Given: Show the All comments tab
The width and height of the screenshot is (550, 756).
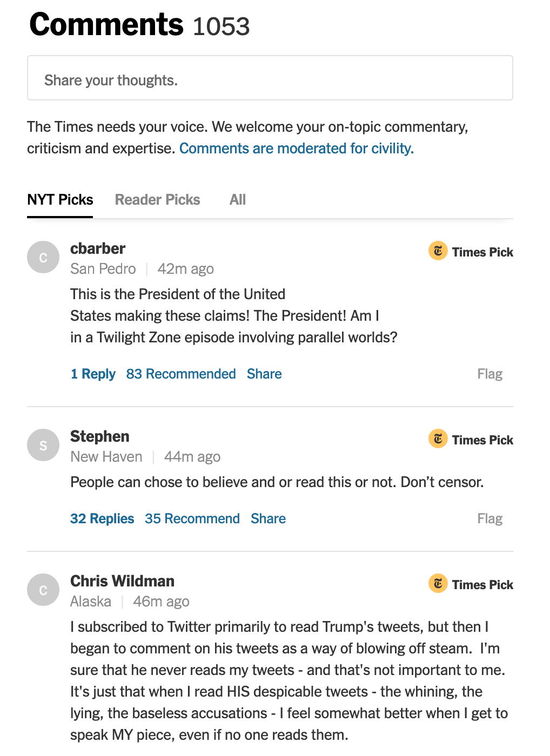Looking at the screenshot, I should pos(237,200).
